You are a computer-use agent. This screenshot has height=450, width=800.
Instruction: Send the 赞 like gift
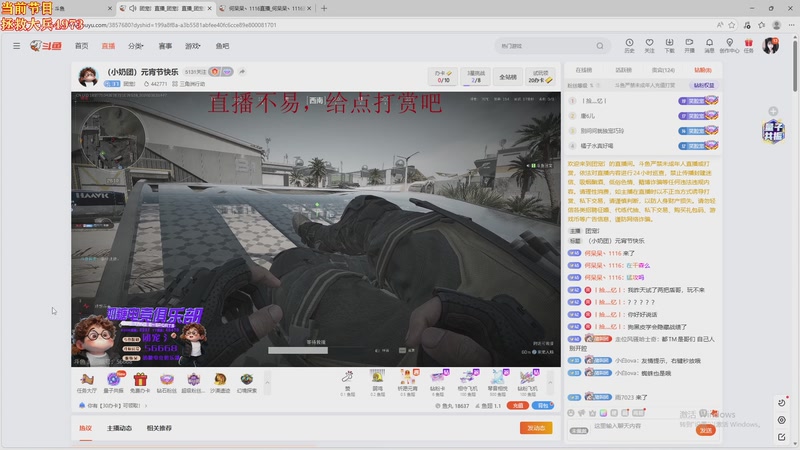[347, 383]
